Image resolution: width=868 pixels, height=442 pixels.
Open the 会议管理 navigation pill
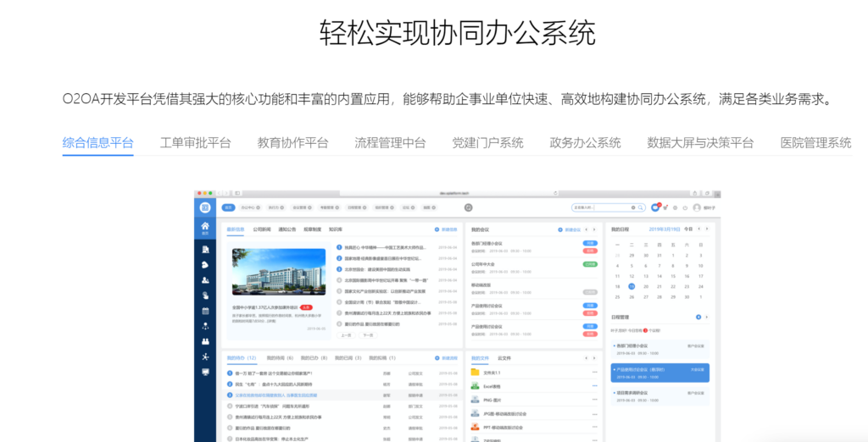(302, 207)
